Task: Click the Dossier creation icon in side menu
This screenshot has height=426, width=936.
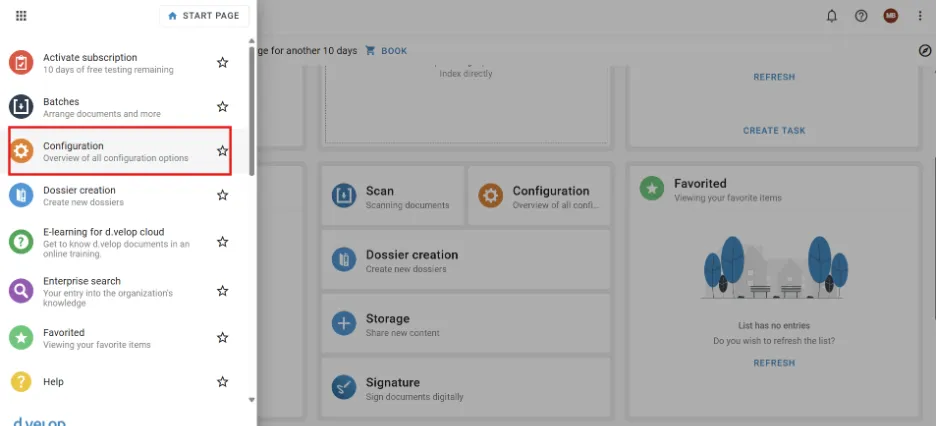Action: pyautogui.click(x=21, y=195)
